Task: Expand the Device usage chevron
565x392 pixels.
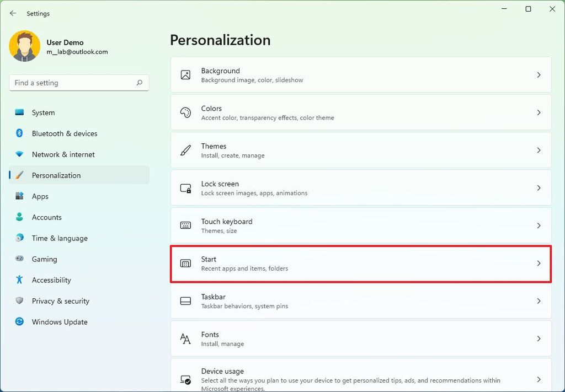Action: click(x=539, y=378)
